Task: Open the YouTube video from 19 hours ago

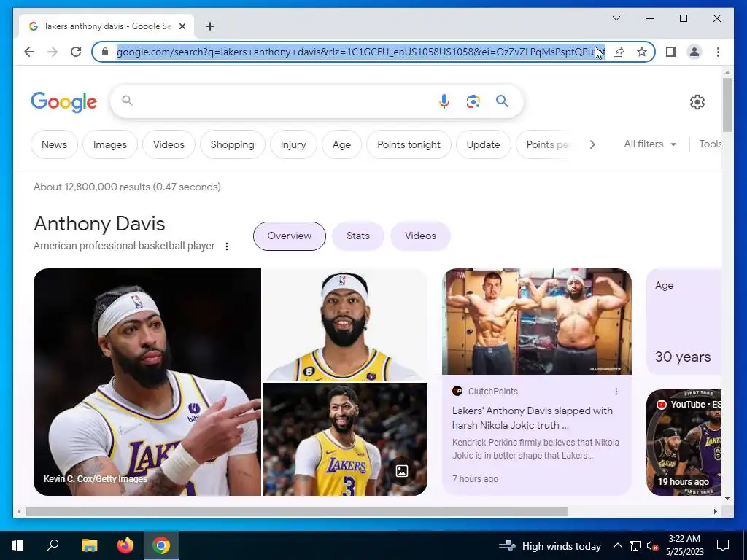Action: 684,443
